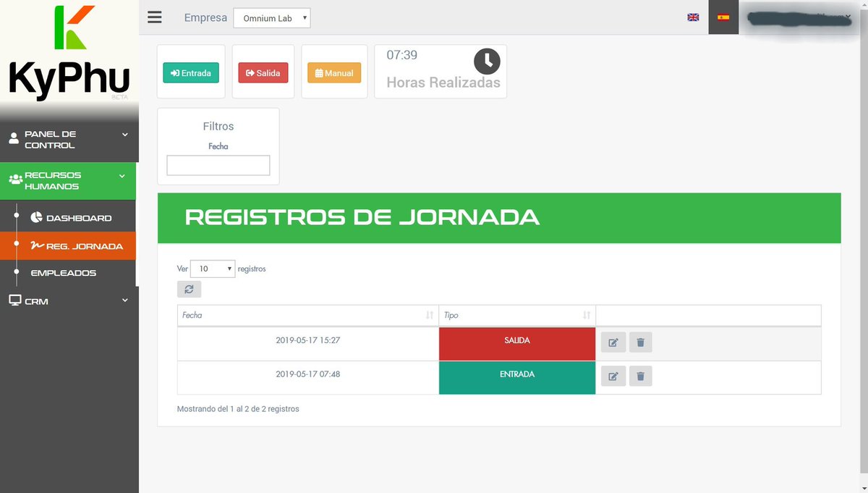The width and height of the screenshot is (868, 493).
Task: Switch language with the UK flag
Action: click(693, 17)
